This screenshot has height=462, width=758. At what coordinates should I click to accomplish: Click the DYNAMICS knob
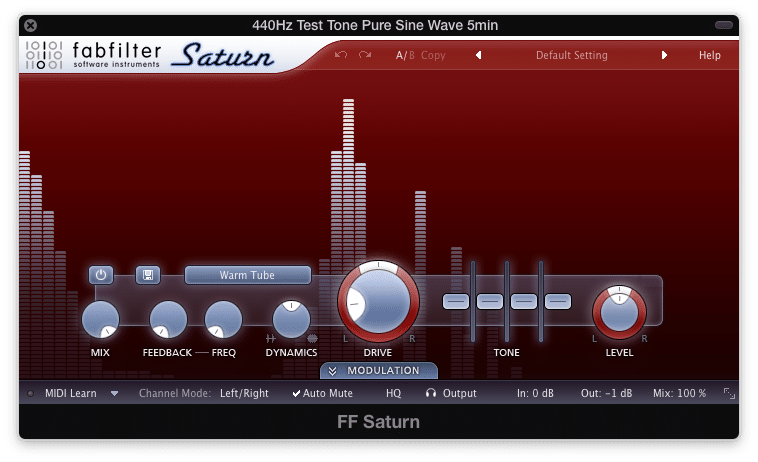[291, 319]
